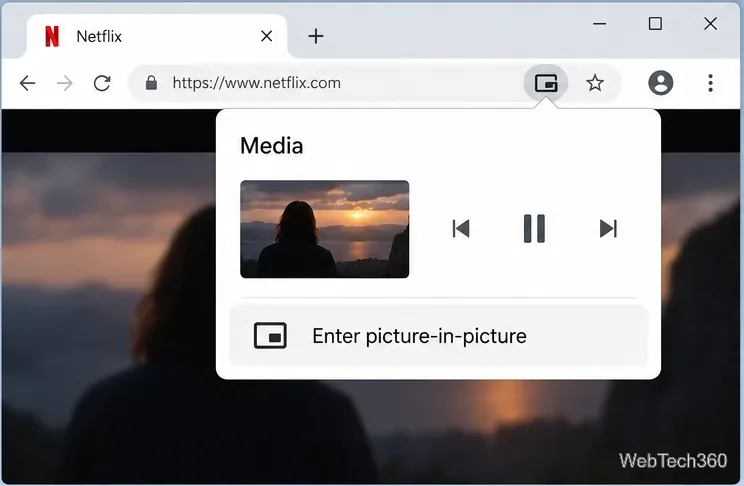Click the browser back arrow
The width and height of the screenshot is (744, 486).
(x=28, y=84)
